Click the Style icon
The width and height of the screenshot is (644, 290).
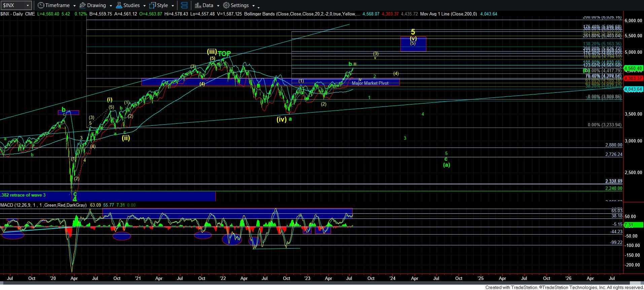pyautogui.click(x=152, y=5)
